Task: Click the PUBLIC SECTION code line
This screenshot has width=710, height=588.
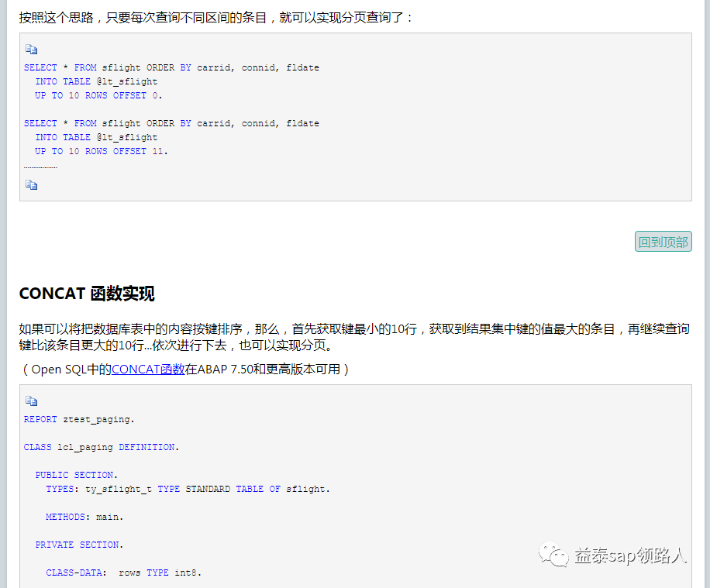Action: 75,475
